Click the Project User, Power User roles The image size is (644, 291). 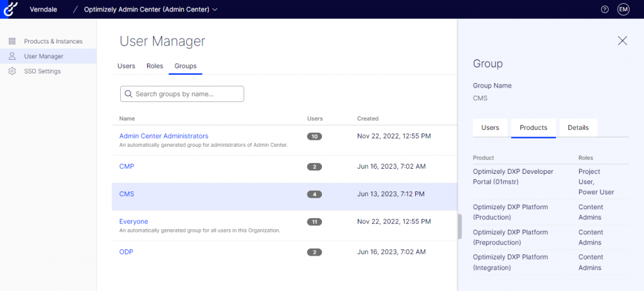coord(596,182)
